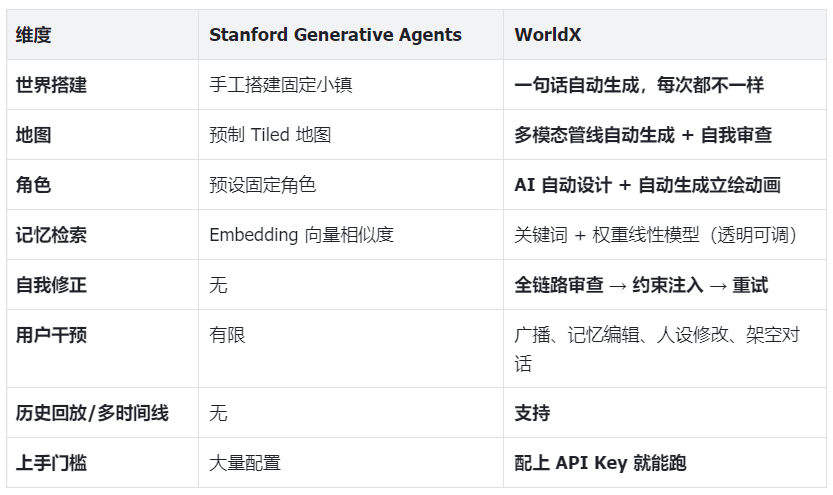Select the 记忆检索 row label
Image resolution: width=833 pixels, height=495 pixels.
[x=103, y=235]
